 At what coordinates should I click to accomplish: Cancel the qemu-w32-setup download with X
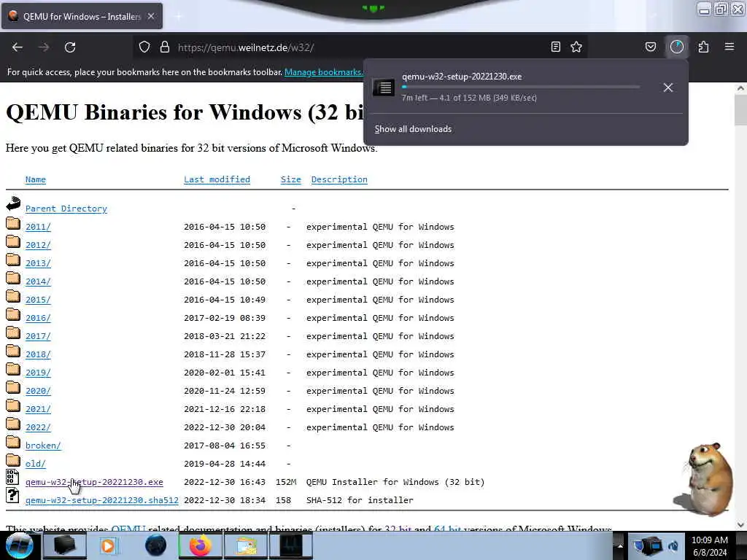click(x=668, y=87)
